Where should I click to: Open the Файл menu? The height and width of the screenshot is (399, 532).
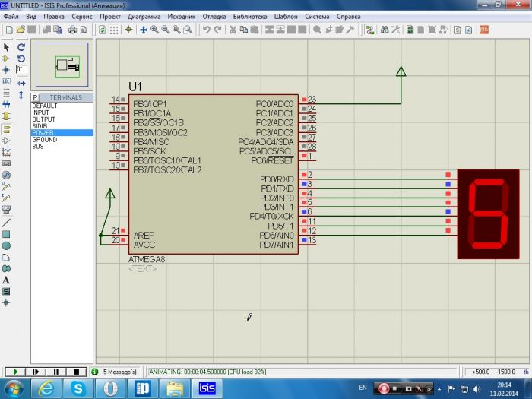(11, 16)
